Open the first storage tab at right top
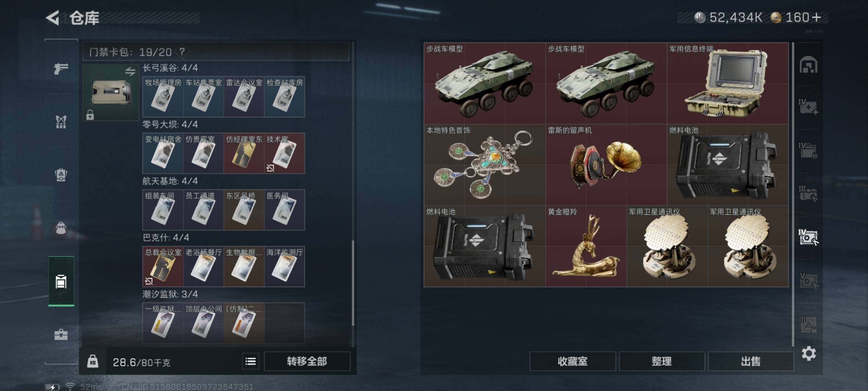Viewport: 868px width, 391px height. click(x=808, y=65)
